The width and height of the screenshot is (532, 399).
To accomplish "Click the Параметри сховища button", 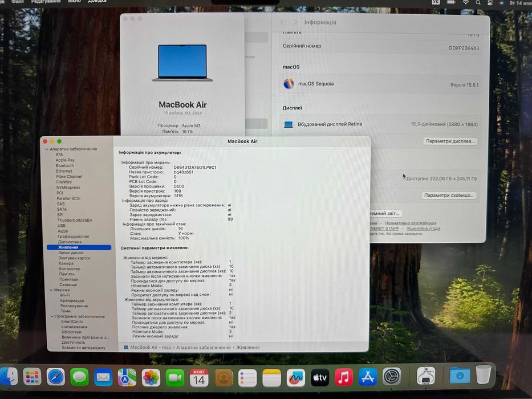I will 449,196.
